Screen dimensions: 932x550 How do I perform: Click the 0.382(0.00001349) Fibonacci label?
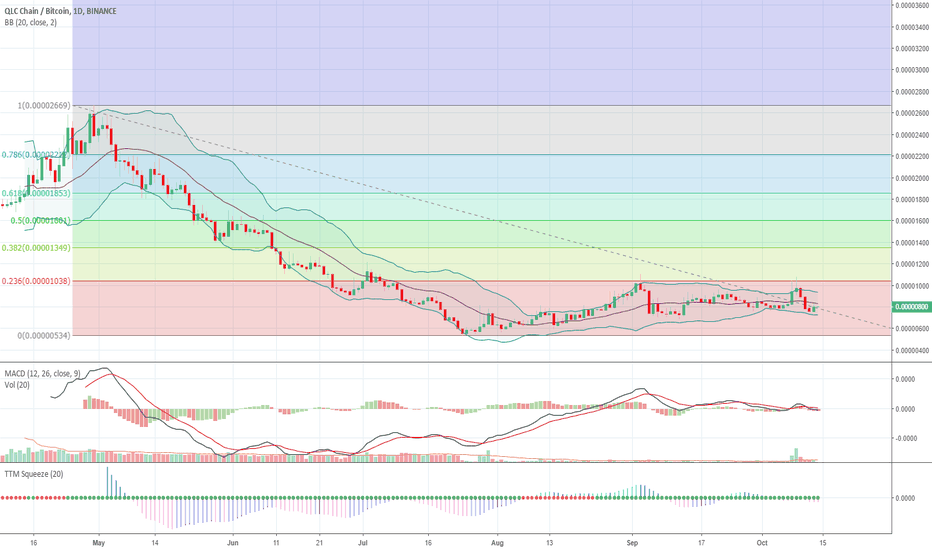click(36, 247)
